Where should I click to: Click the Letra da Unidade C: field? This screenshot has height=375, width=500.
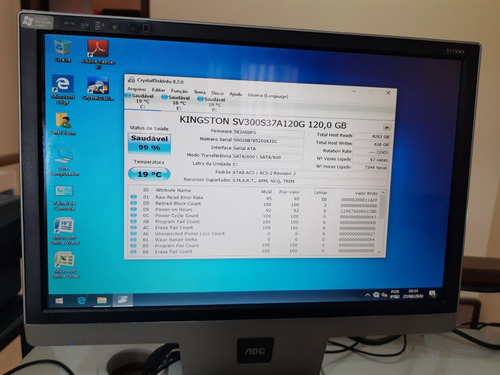tap(268, 164)
